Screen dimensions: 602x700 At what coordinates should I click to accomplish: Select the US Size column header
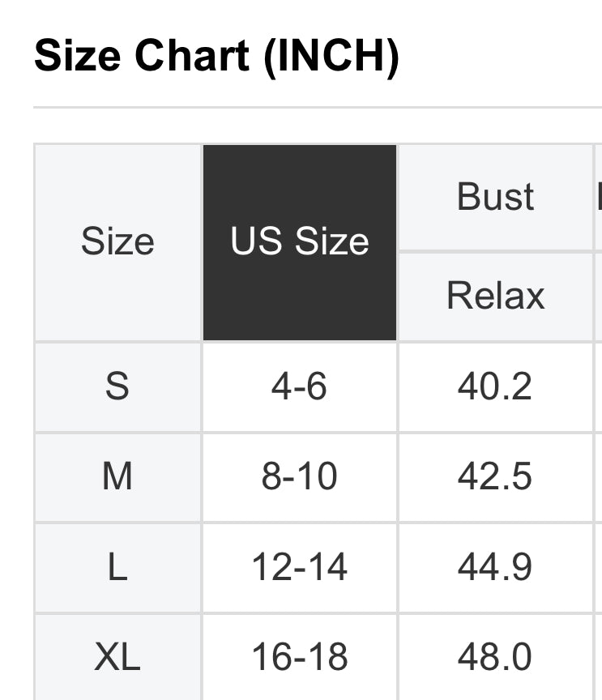299,241
